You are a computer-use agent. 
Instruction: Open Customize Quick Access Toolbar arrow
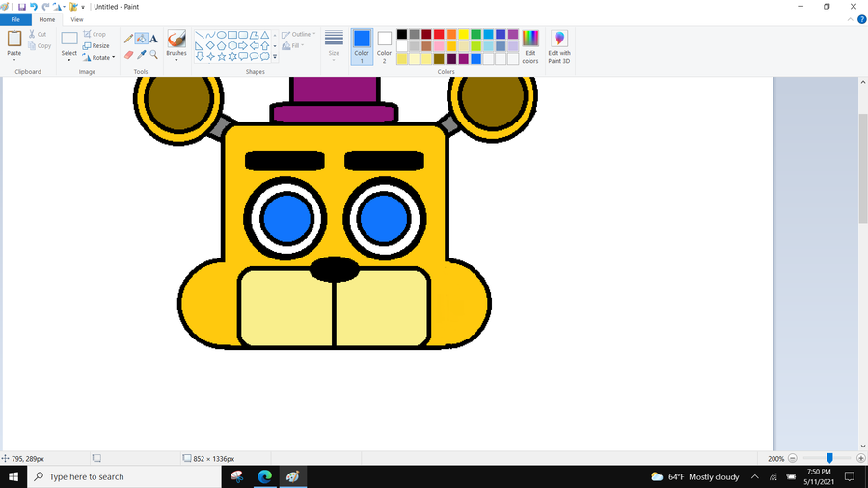point(83,7)
